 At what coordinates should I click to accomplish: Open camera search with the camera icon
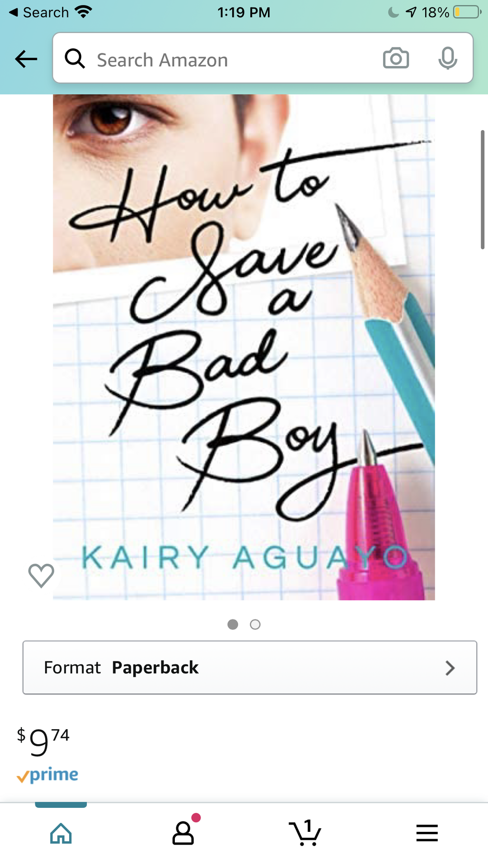coord(396,58)
